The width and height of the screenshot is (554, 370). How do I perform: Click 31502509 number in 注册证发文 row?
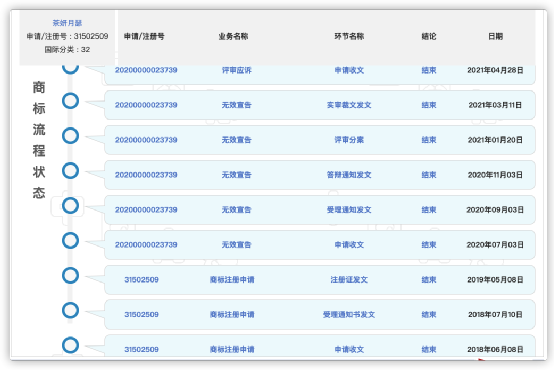(x=141, y=280)
